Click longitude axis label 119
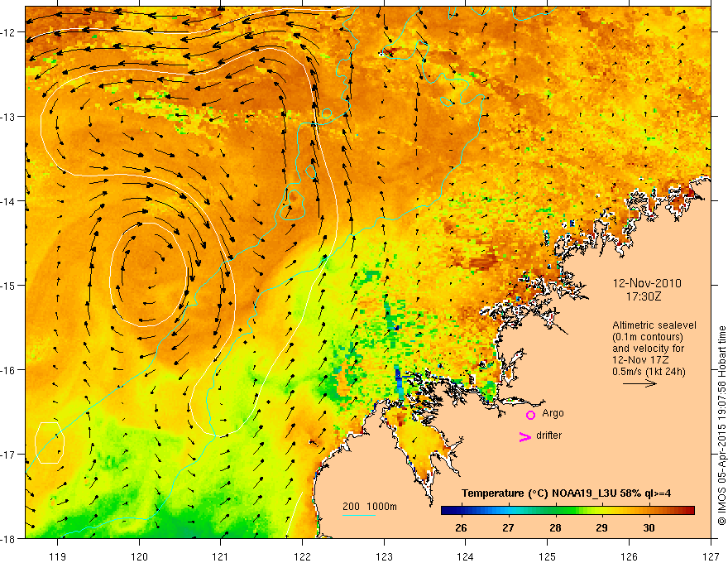728x563 pixels. point(58,556)
